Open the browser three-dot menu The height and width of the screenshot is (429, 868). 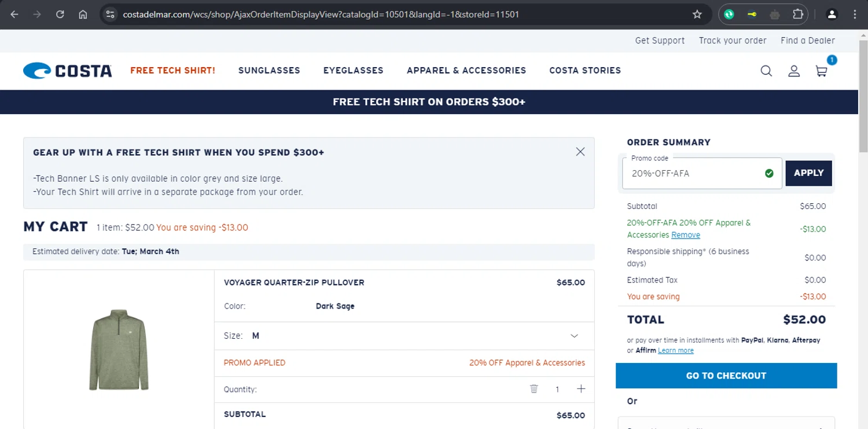coord(855,14)
